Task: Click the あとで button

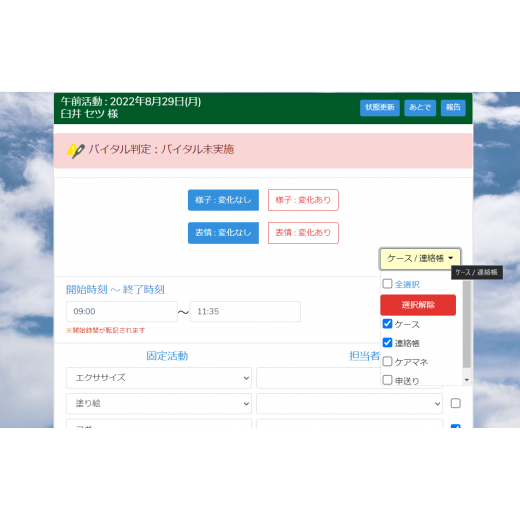Action: (420, 108)
